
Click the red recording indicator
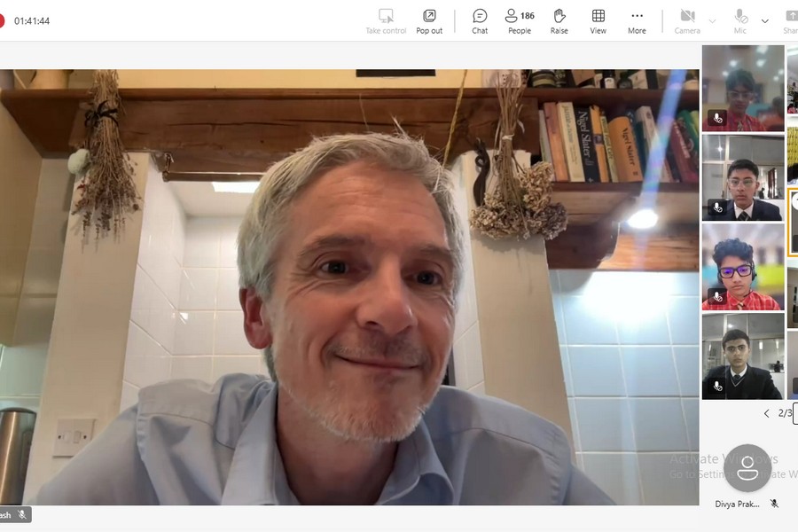tap(1, 21)
